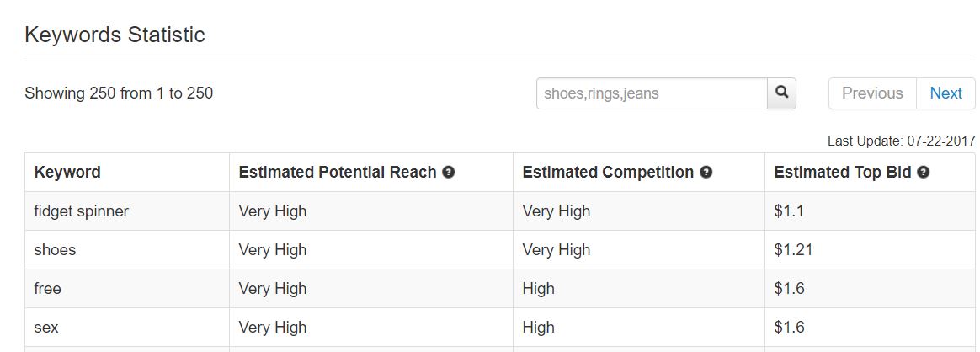
Task: Click the magnifying glass search icon
Action: (x=781, y=93)
